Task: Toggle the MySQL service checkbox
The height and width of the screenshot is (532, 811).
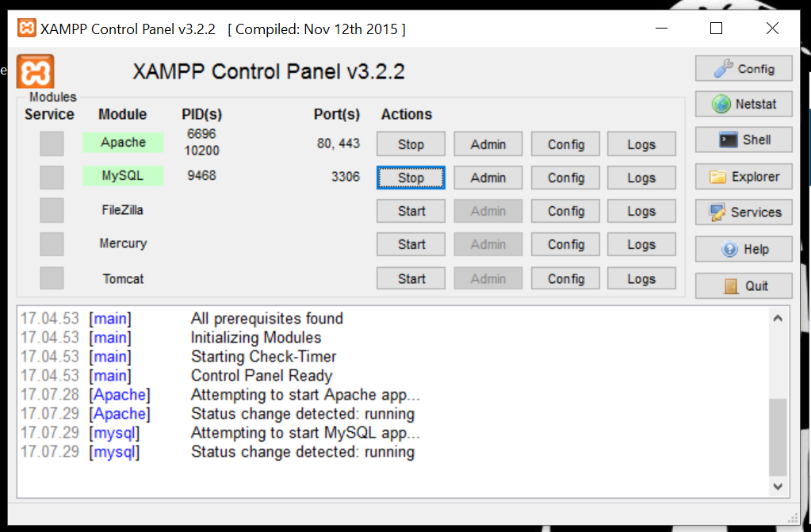Action: [52, 177]
